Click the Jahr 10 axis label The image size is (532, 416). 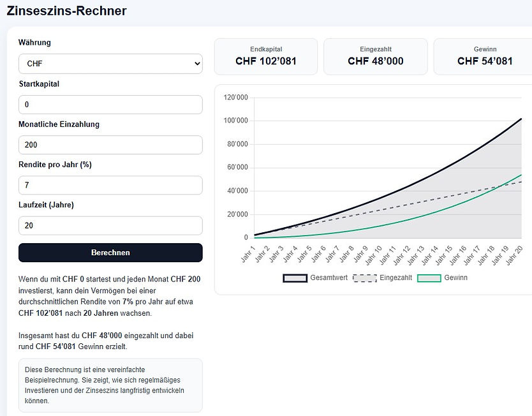click(374, 255)
